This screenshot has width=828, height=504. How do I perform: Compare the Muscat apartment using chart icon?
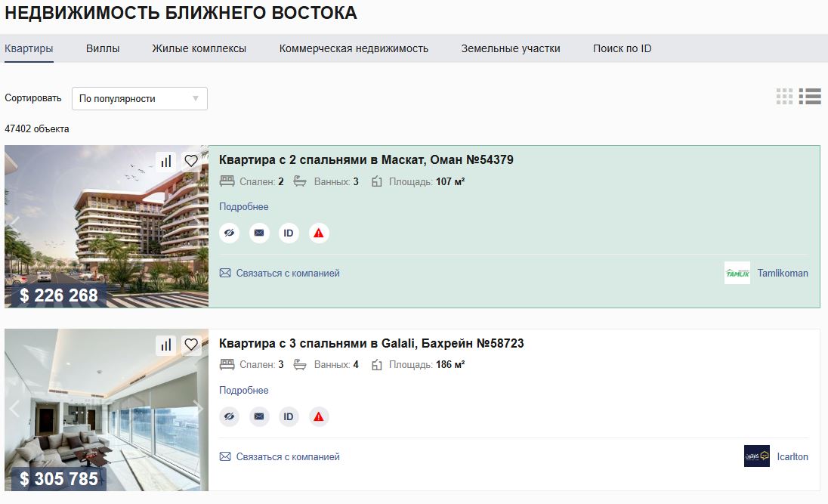tap(165, 161)
